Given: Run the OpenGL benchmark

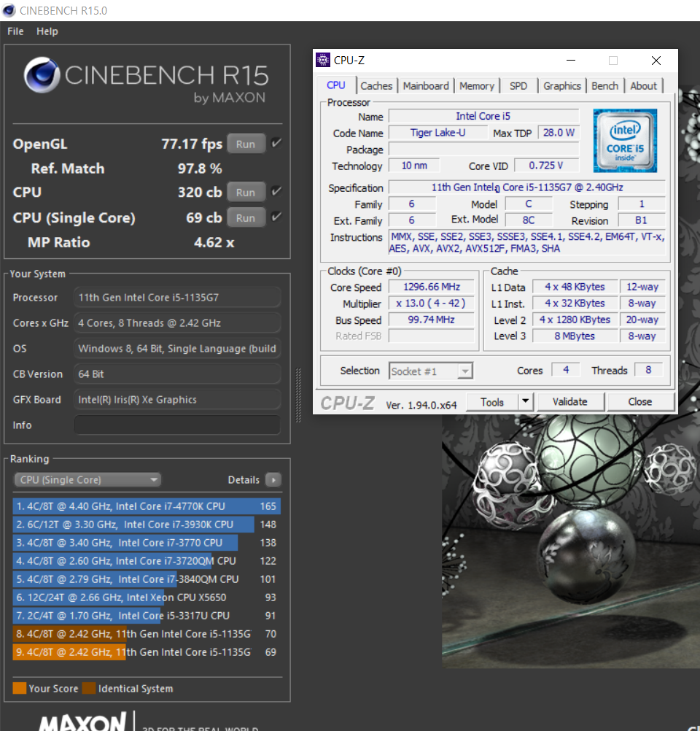Looking at the screenshot, I should pos(246,144).
